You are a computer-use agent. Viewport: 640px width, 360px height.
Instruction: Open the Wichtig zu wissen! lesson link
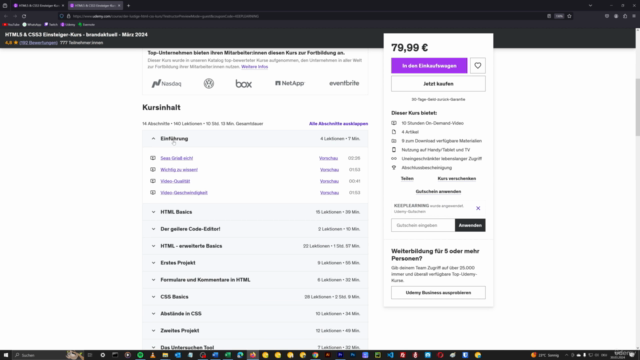pyautogui.click(x=179, y=170)
